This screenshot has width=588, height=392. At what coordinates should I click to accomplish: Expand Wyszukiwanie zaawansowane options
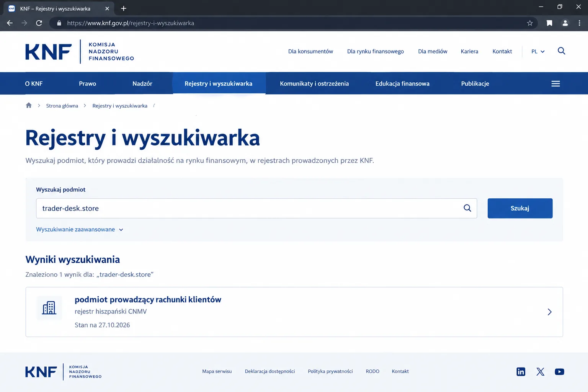tap(80, 229)
